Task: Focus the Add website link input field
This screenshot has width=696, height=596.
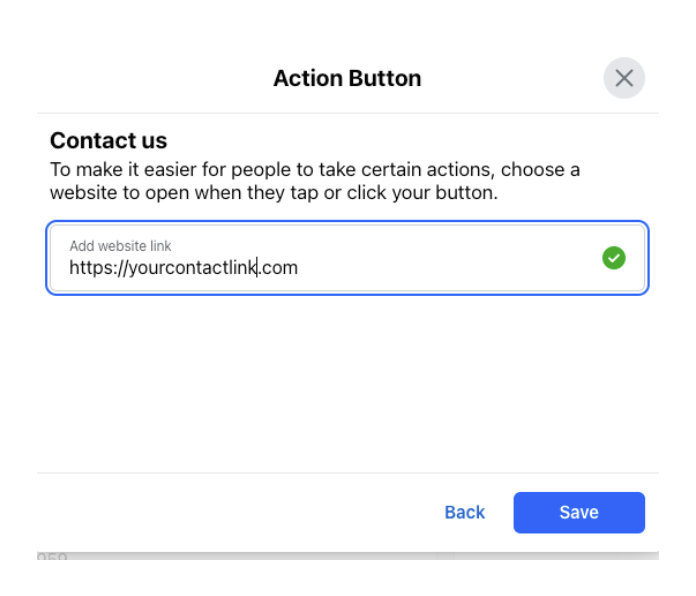Action: (347, 258)
